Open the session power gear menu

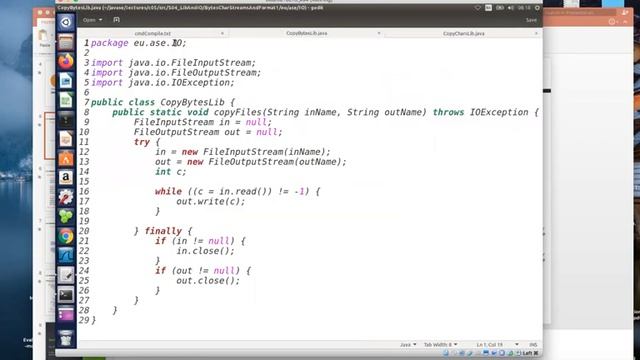click(537, 8)
